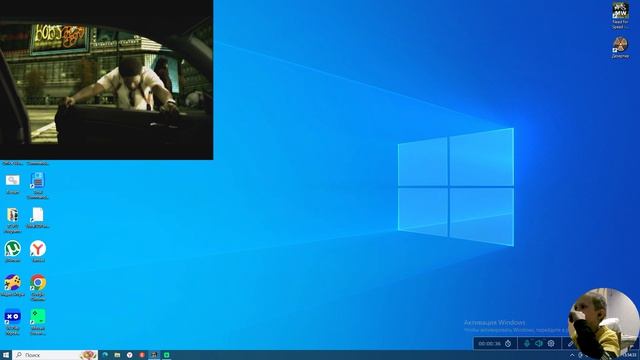Open Microsoft Edge from the taskbar
The width and height of the screenshot is (640, 360).
(x=105, y=355)
